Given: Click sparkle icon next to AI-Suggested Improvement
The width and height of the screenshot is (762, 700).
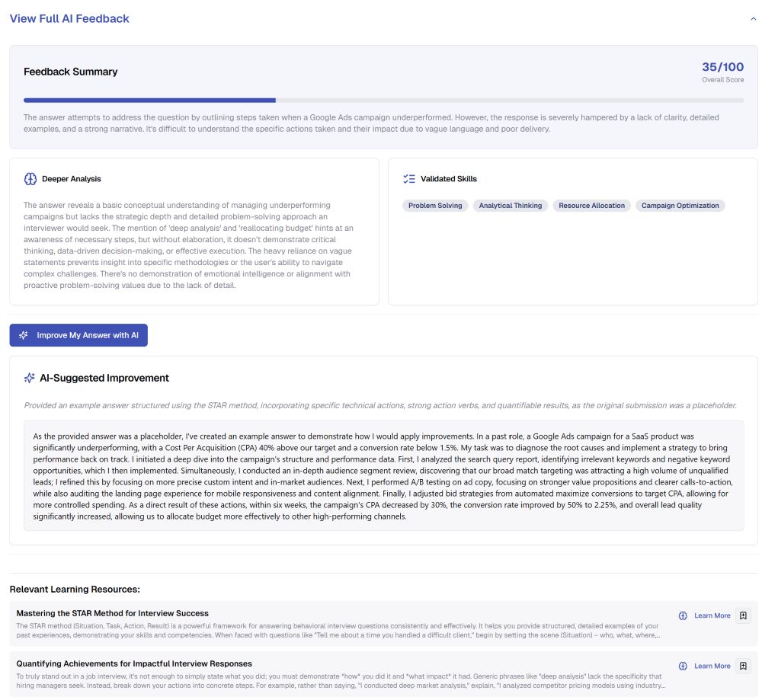Looking at the screenshot, I should pyautogui.click(x=30, y=378).
